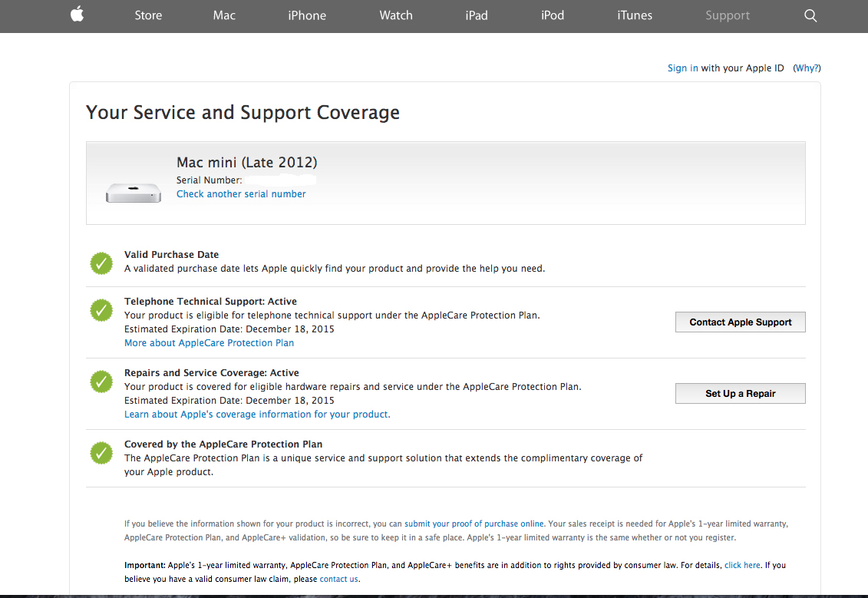The width and height of the screenshot is (868, 598).
Task: Open the iPad navigation item
Action: [477, 15]
